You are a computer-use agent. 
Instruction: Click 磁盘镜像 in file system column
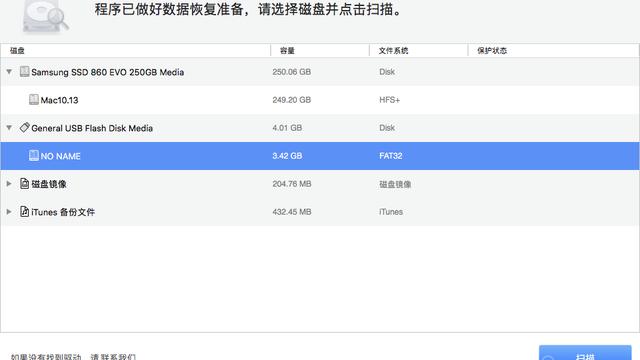click(x=395, y=184)
